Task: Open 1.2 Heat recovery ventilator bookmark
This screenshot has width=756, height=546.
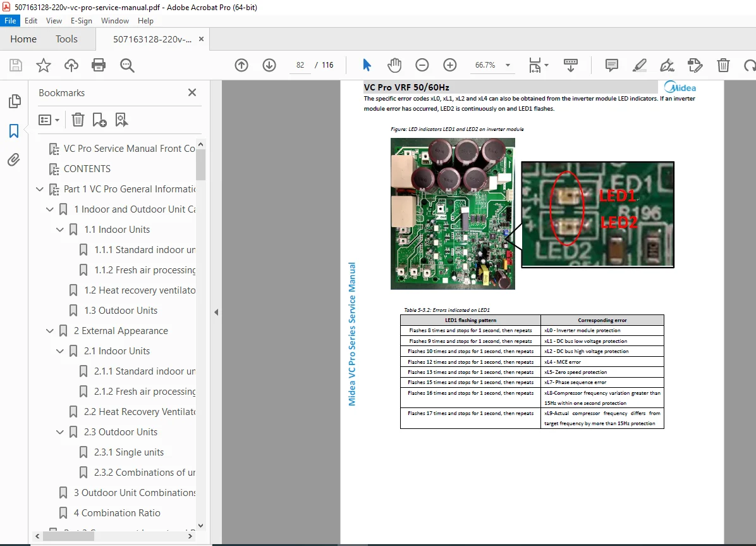Action: (139, 290)
